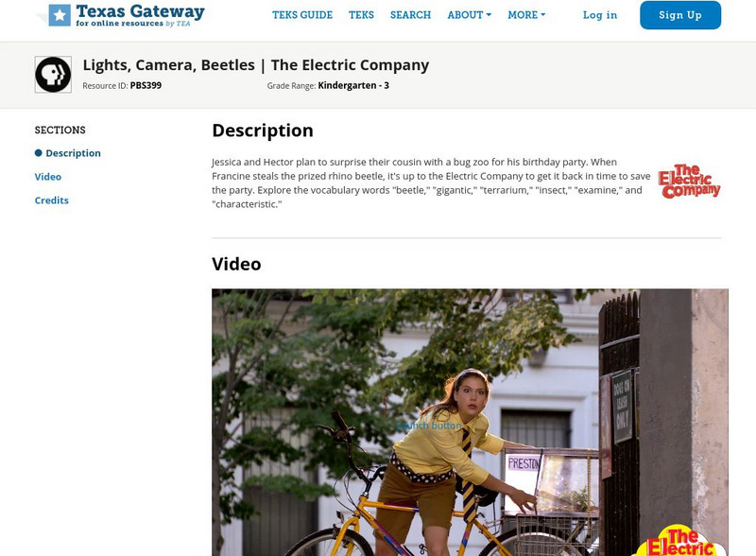Viewport: 756px width, 556px height.
Task: Click the Electric Company watermark in video
Action: point(680,542)
